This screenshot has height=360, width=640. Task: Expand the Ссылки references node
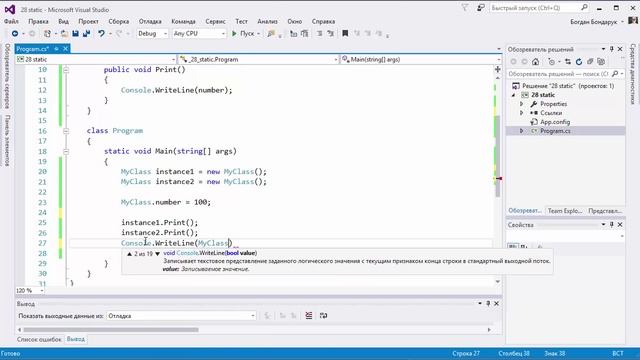pos(521,113)
